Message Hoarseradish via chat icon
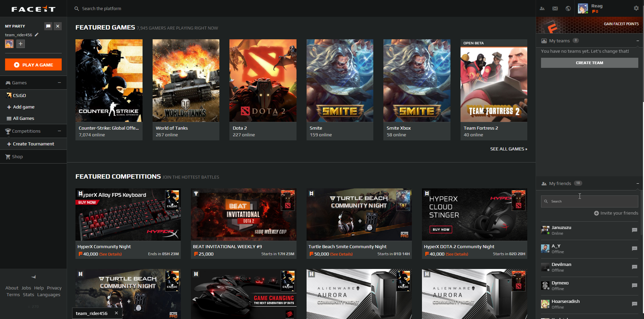This screenshot has width=644, height=319. (635, 304)
